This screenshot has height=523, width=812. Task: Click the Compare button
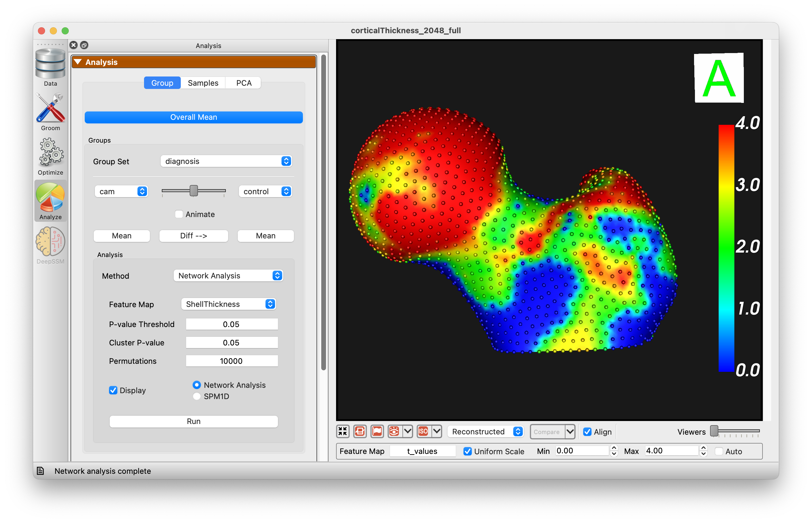(x=547, y=432)
